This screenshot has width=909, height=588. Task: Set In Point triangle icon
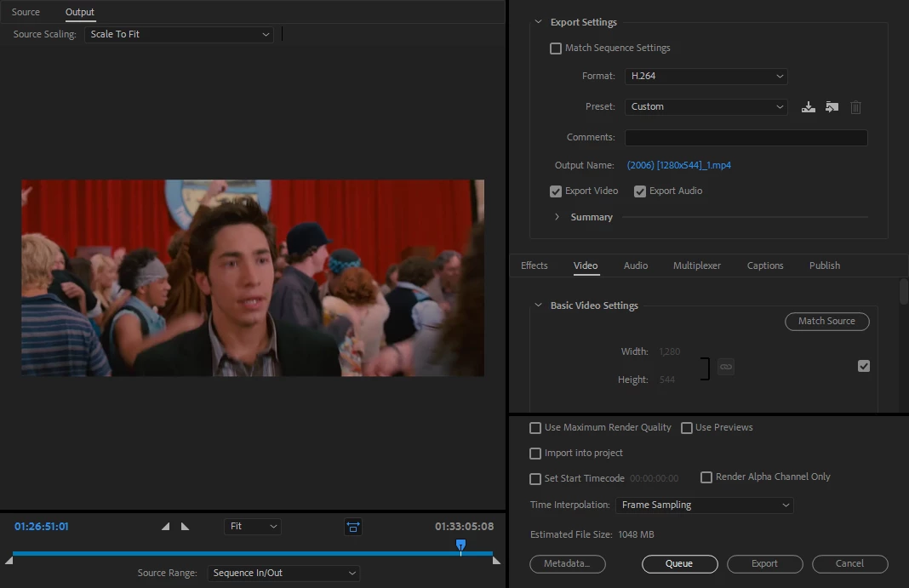166,527
